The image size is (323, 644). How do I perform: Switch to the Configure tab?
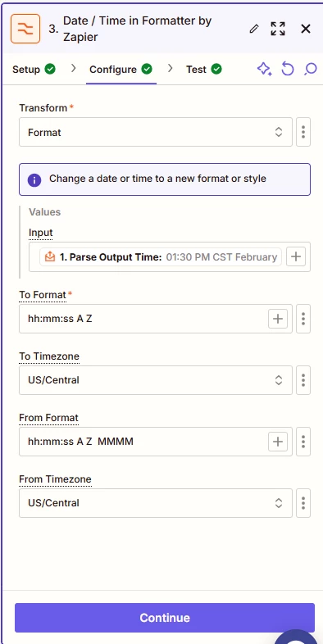tap(121, 70)
